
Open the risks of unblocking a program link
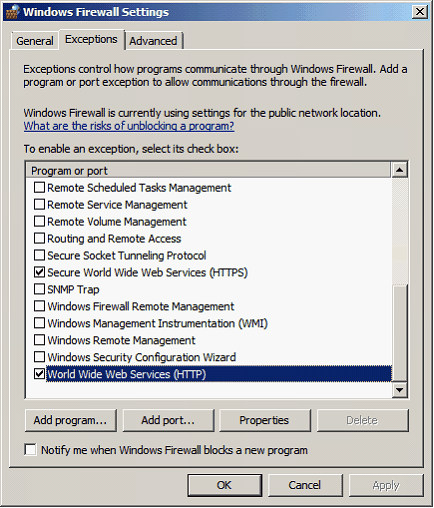pyautogui.click(x=129, y=126)
